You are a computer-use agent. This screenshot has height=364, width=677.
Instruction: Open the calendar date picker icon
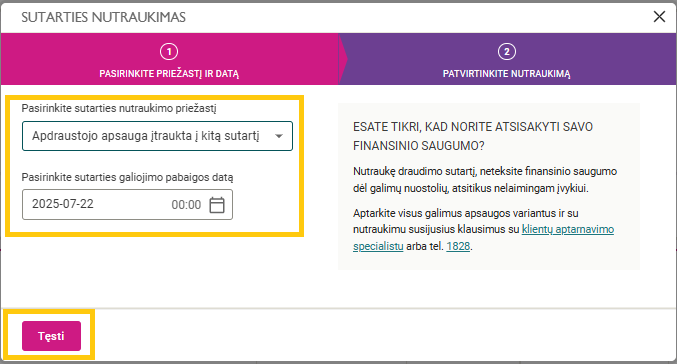click(x=217, y=205)
